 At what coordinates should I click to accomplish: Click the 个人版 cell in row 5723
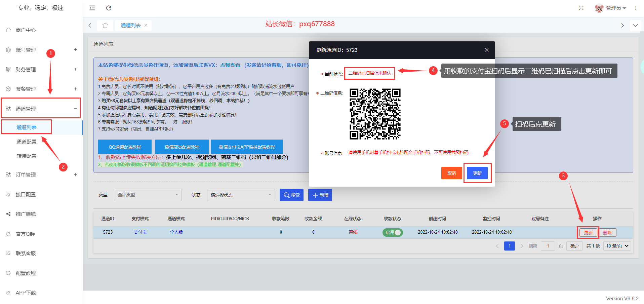[176, 232]
